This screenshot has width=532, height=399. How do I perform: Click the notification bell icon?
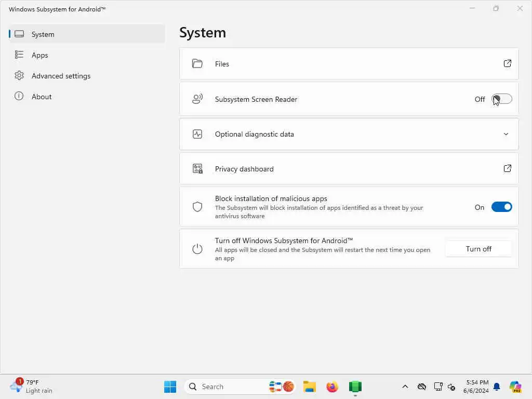pyautogui.click(x=497, y=387)
